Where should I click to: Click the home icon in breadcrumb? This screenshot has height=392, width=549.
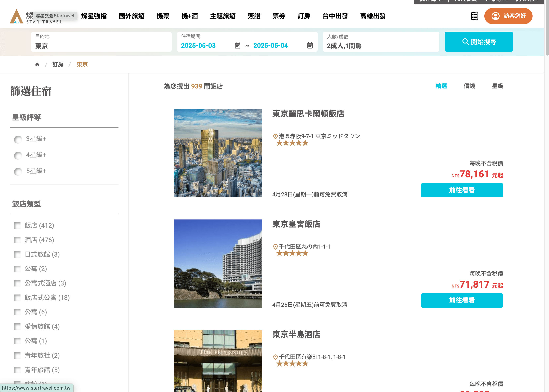37,64
